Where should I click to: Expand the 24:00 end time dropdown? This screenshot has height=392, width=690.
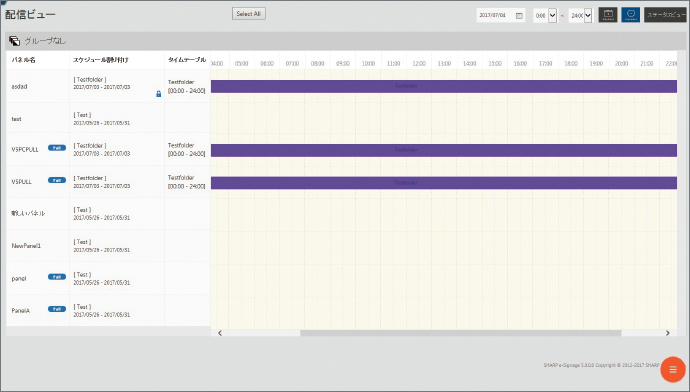[x=587, y=15]
